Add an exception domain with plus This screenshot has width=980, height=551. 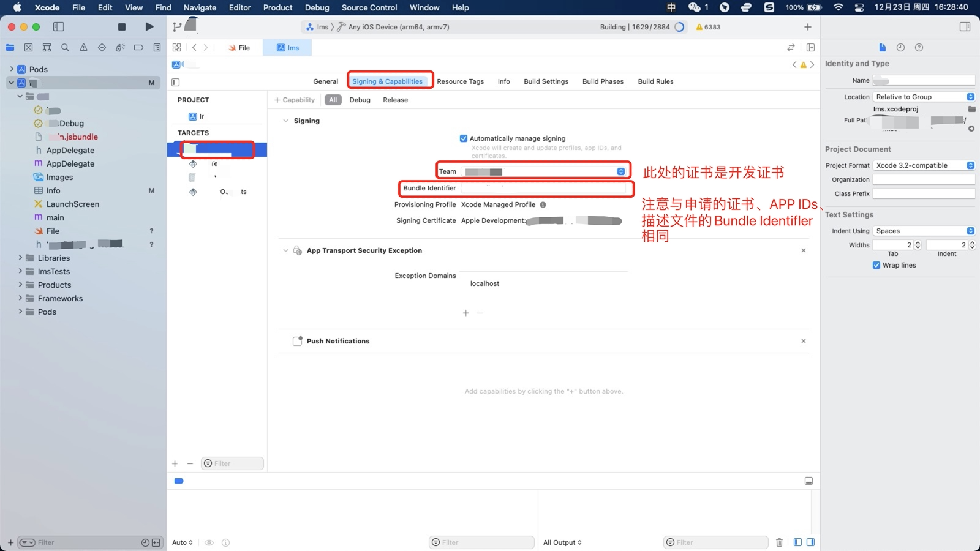pos(466,313)
